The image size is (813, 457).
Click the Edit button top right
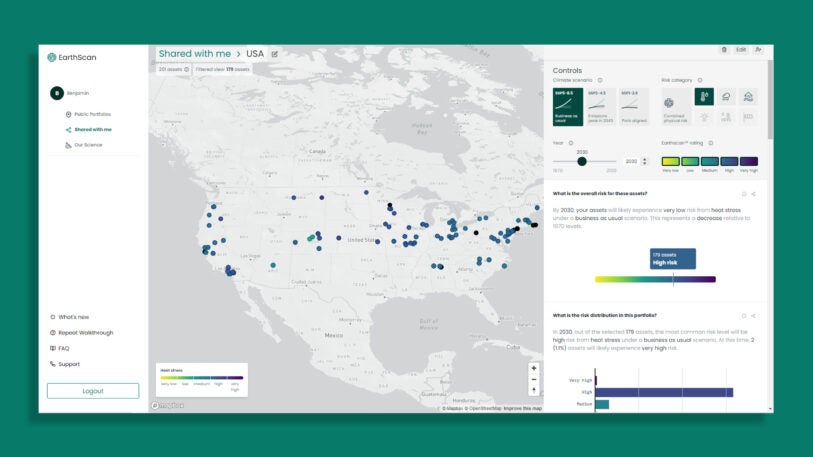coord(741,50)
